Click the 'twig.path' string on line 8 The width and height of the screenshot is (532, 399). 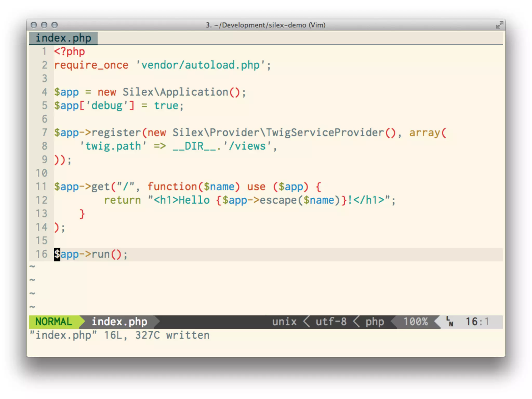click(x=113, y=146)
